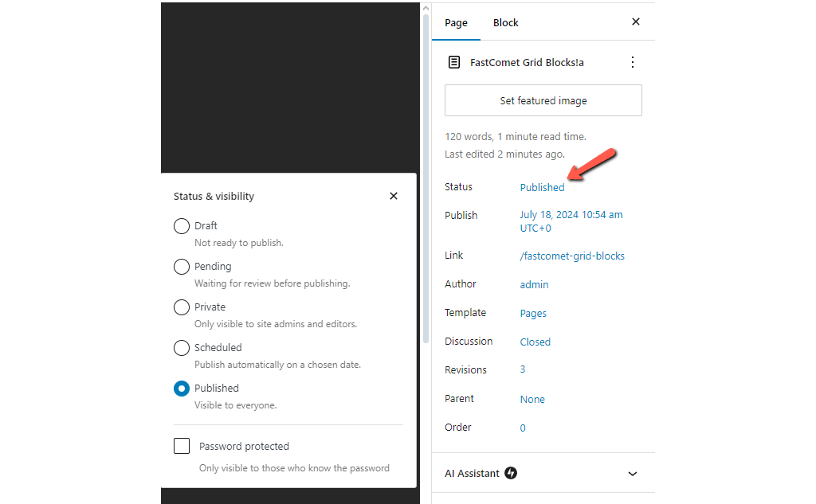
Task: Click the publish date July 18, 2024
Action: pyautogui.click(x=570, y=214)
